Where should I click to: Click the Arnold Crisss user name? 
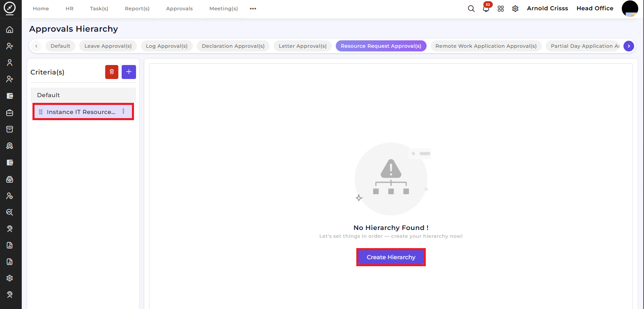point(547,8)
